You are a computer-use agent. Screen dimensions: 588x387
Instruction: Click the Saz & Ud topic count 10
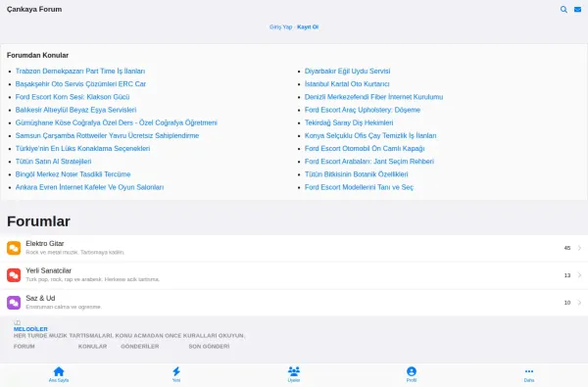[567, 303]
